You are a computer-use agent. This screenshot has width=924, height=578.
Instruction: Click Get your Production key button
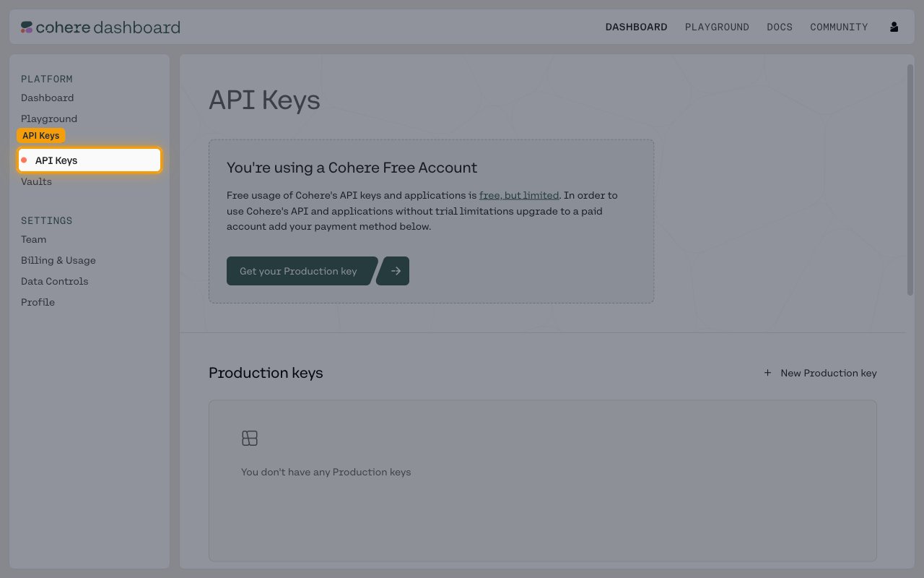(301, 271)
